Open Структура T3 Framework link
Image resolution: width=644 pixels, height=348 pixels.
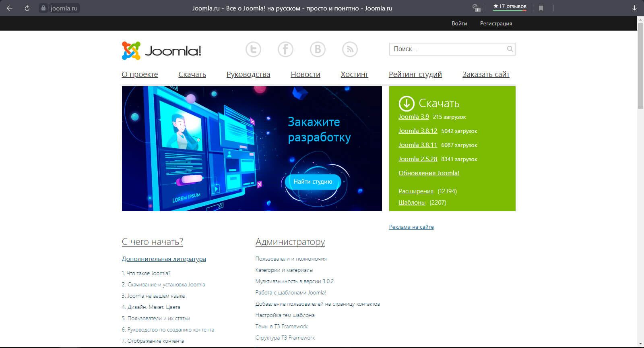(x=285, y=338)
